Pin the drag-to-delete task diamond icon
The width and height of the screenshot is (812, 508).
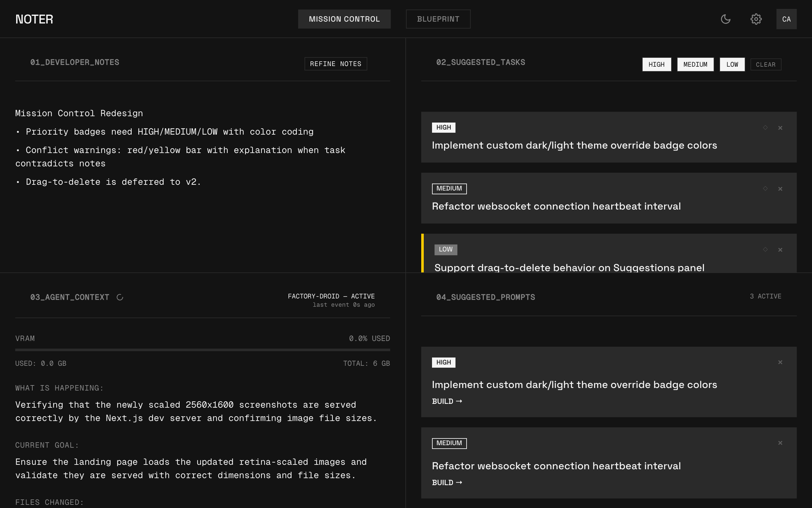[765, 249]
